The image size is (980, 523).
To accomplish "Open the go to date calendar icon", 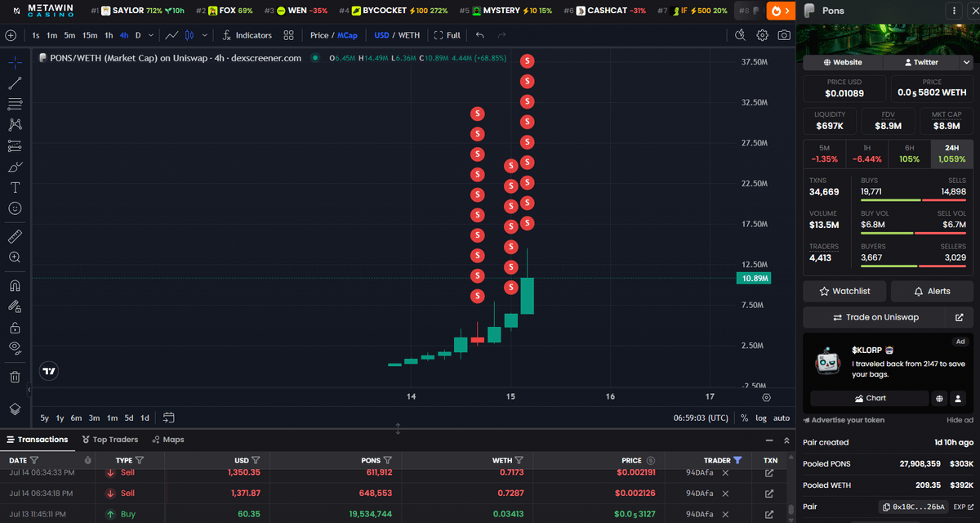I will tap(169, 418).
